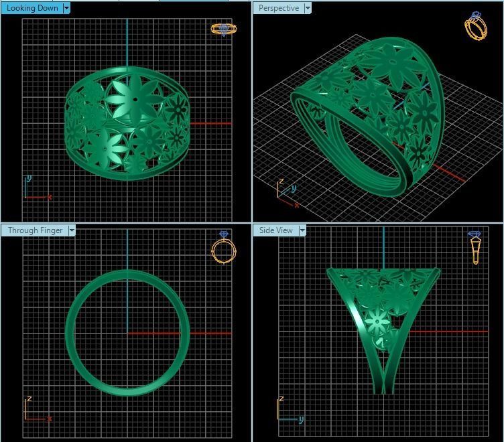This screenshot has height=442, width=504.
Task: Click the front ring icon in Through Finger
Action: 224,247
